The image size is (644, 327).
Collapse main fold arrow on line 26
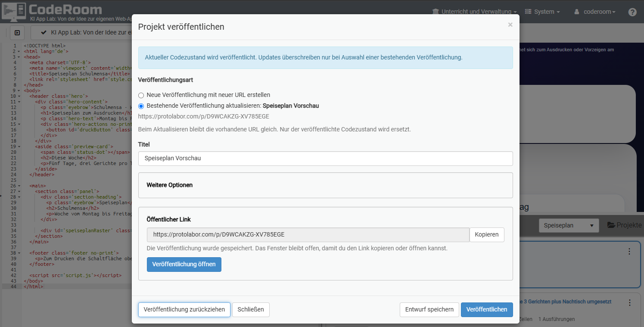pos(20,186)
